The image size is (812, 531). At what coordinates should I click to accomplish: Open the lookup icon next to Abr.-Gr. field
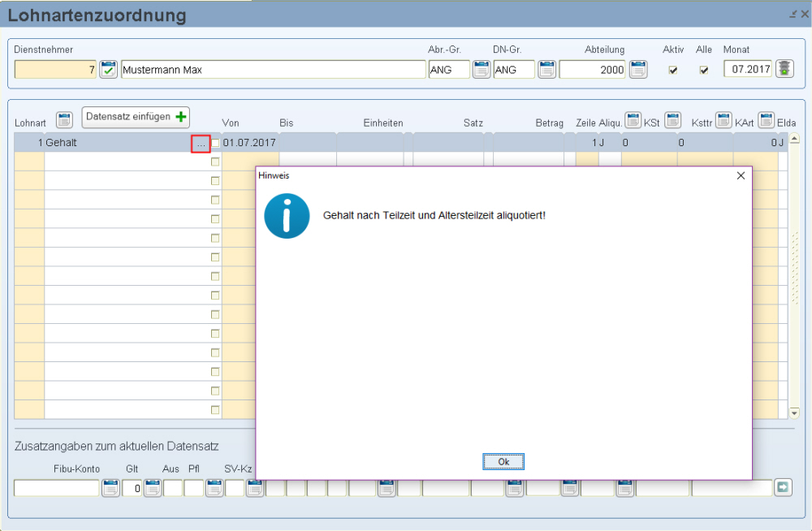(x=481, y=69)
